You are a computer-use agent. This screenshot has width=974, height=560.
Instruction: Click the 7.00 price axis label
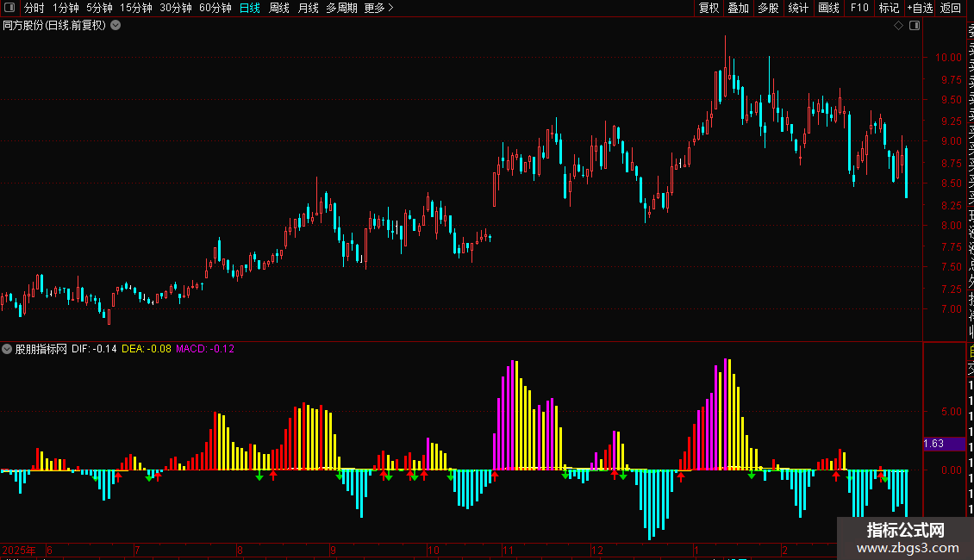(951, 308)
